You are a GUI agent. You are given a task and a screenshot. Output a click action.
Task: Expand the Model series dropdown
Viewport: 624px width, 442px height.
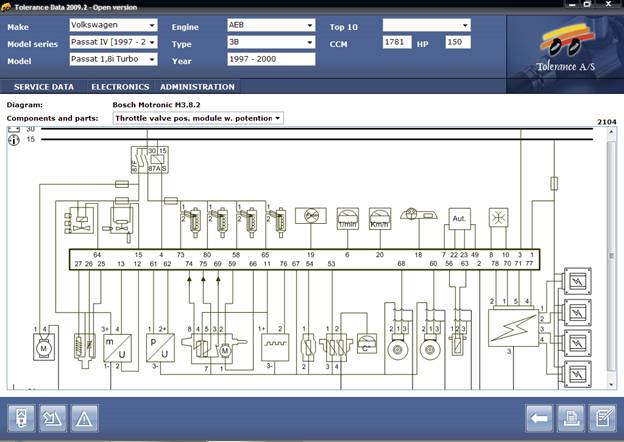coord(113,43)
